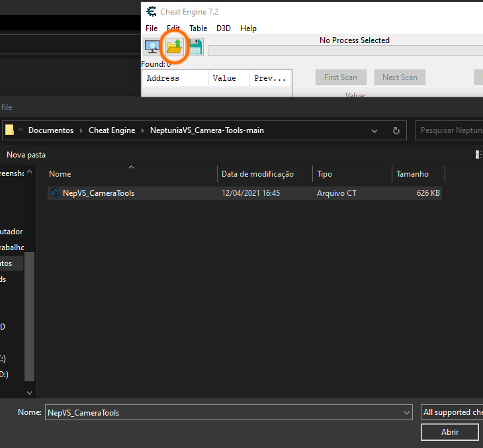Expand the chevron after Cheat Engine breadcrumb
483x448 pixels.
(x=143, y=130)
